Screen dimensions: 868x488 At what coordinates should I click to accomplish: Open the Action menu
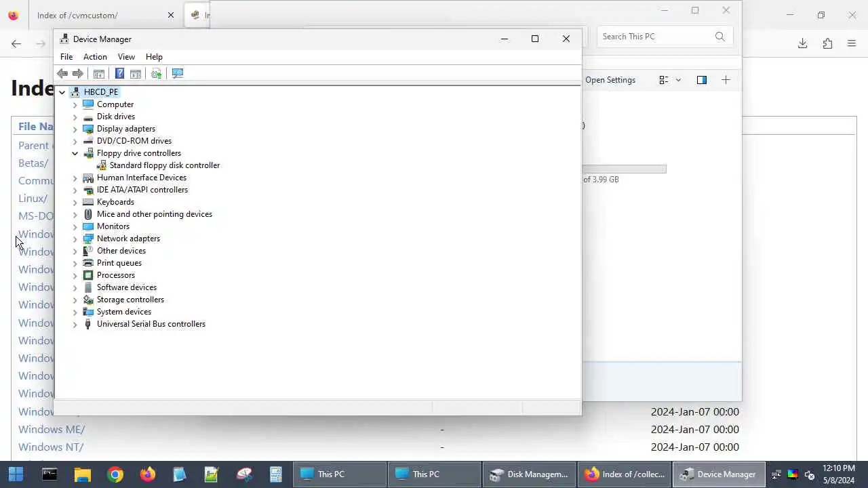(x=95, y=57)
